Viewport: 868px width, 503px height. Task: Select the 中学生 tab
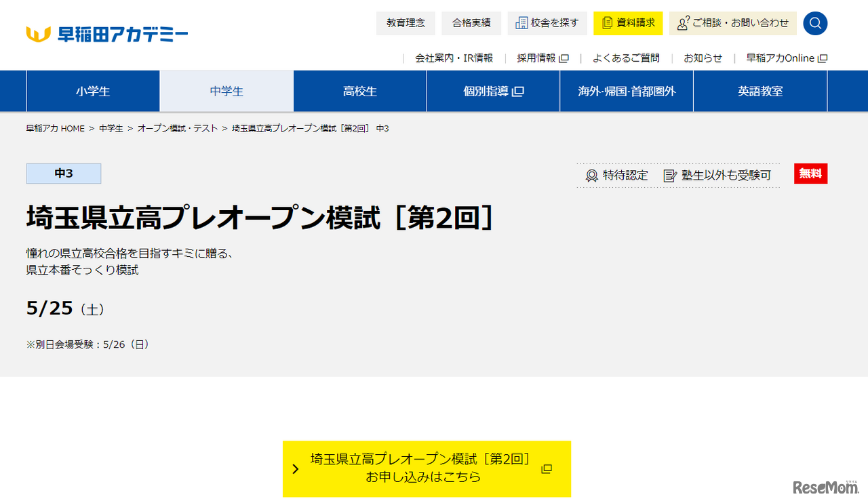226,91
